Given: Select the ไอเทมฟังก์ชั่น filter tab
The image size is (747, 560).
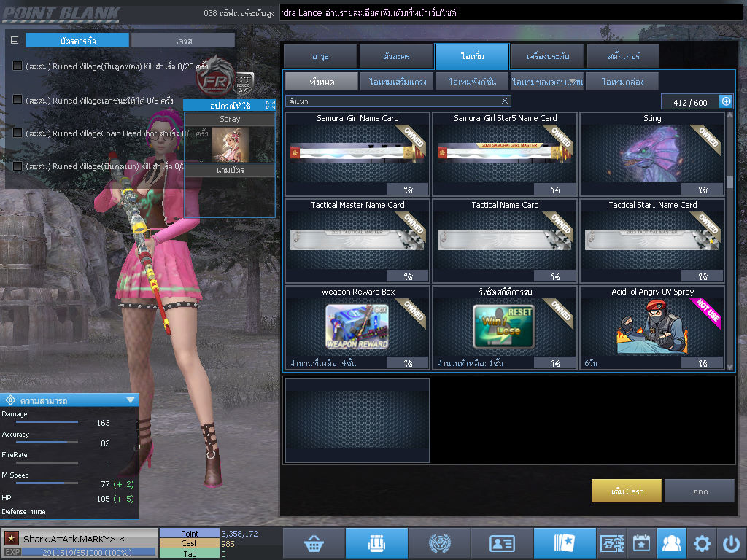Looking at the screenshot, I should [472, 82].
